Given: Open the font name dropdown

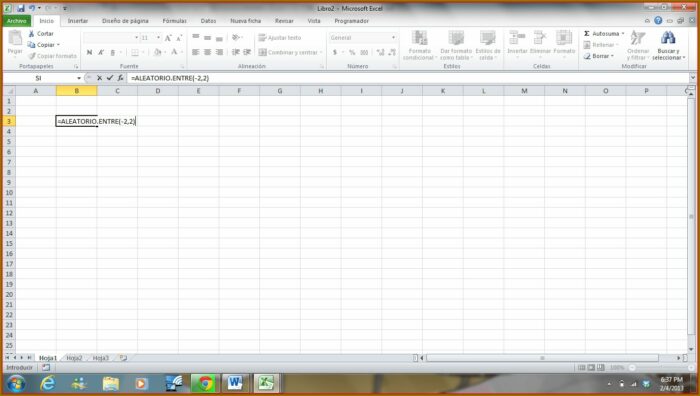Looking at the screenshot, I should pos(136,38).
